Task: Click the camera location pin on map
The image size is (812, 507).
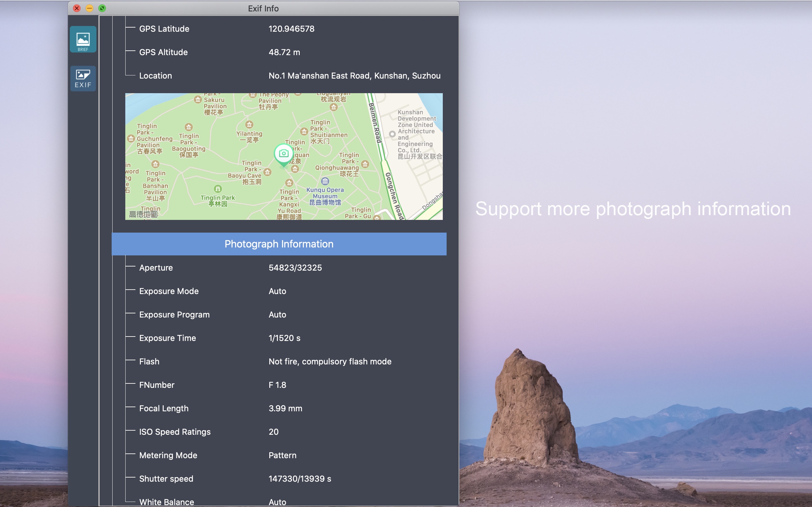Action: (284, 154)
